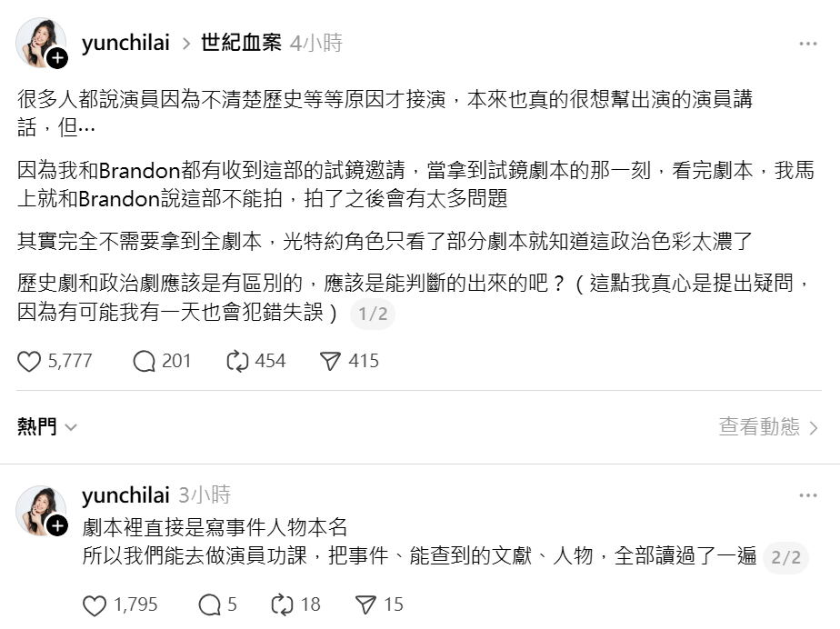Click the main post's 4小時 timestamp
This screenshot has height=629, width=840.
(315, 44)
